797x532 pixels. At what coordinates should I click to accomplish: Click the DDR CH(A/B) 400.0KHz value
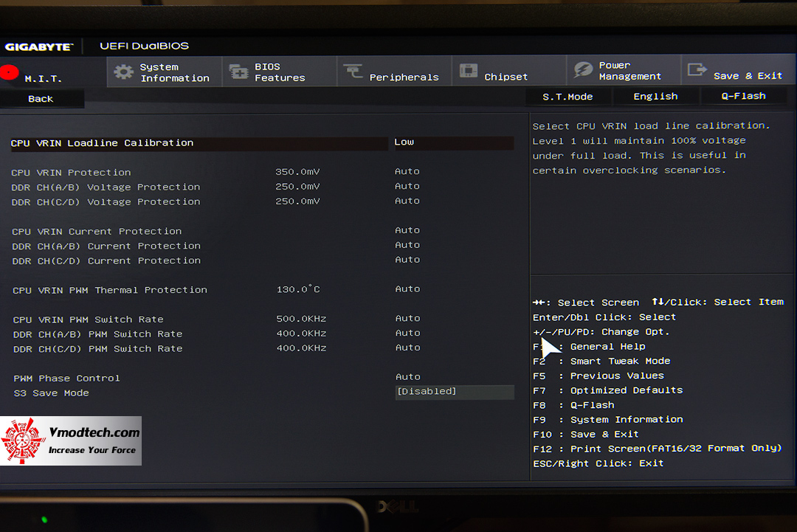301,334
